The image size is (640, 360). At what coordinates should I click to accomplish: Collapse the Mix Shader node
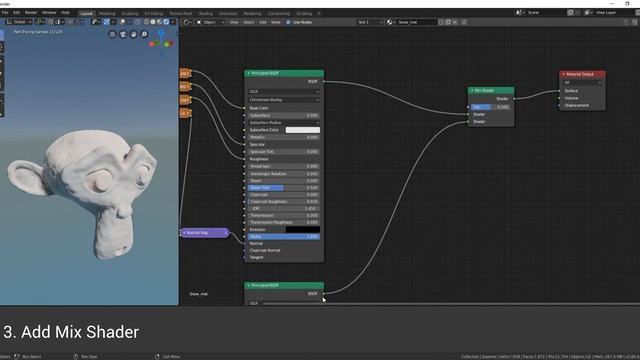pyautogui.click(x=472, y=91)
